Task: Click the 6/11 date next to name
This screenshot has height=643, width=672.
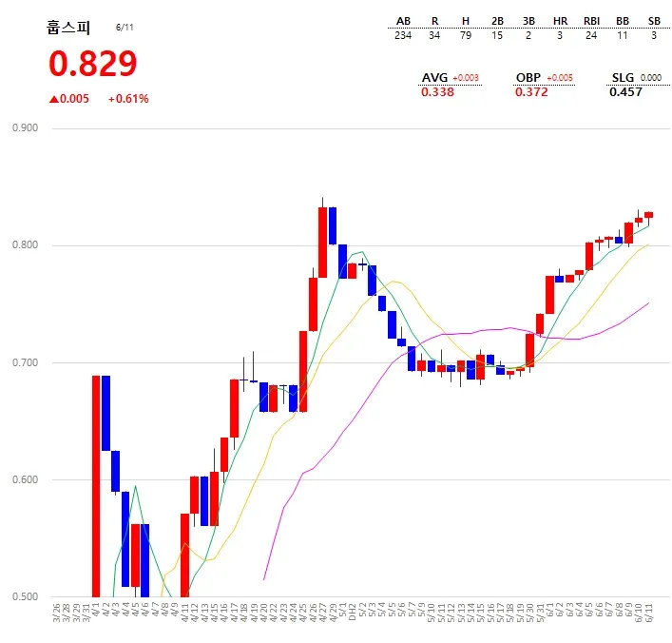Action: tap(125, 27)
